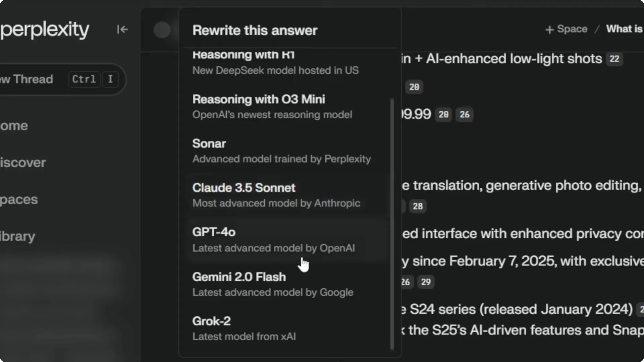This screenshot has width=644, height=362.
Task: Start a New Thread
Action: coord(34,79)
